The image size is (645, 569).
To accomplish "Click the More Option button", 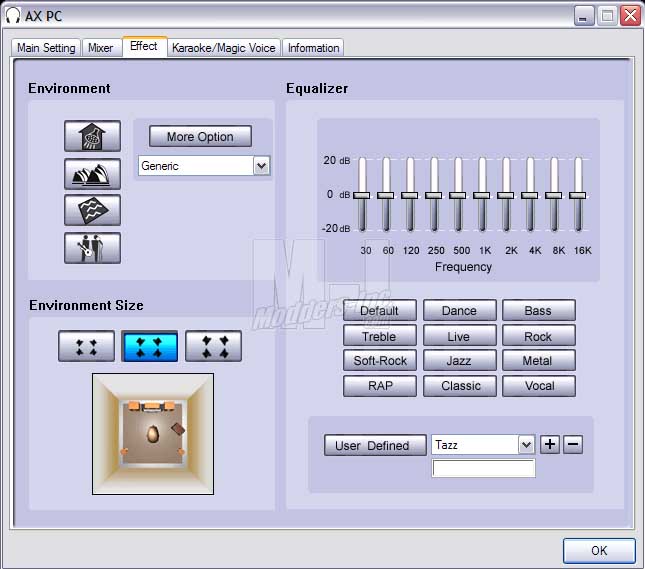I will [x=200, y=136].
